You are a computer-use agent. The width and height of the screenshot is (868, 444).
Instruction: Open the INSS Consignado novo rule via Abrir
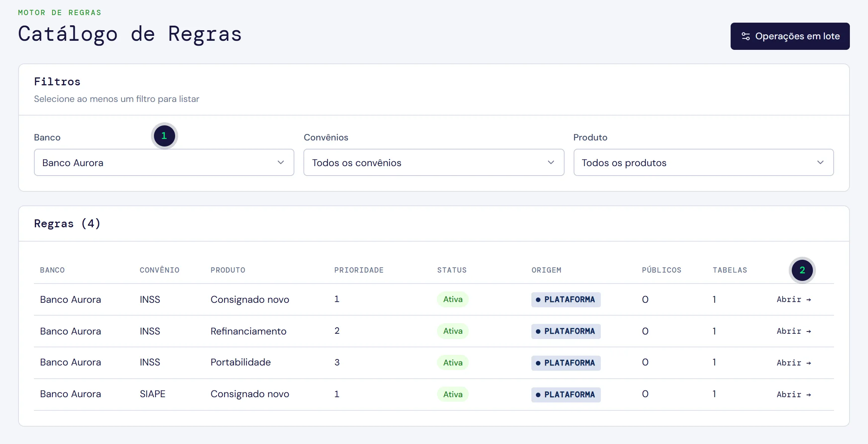coord(794,299)
